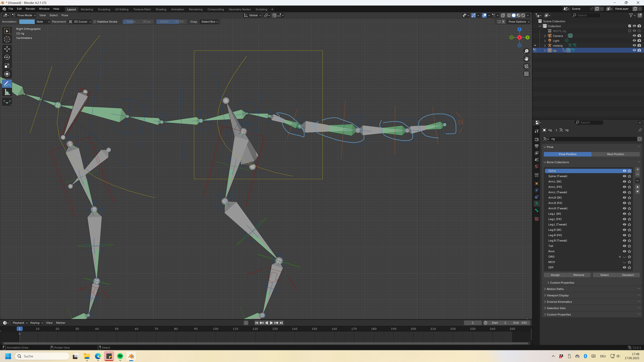Open the Global transform orientation dropdown
644x362 pixels.
tap(252, 15)
